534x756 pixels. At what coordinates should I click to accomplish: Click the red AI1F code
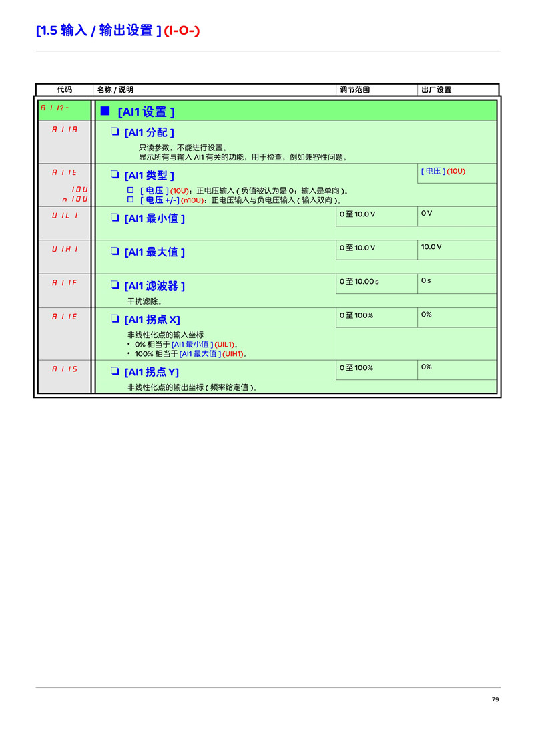(x=65, y=282)
